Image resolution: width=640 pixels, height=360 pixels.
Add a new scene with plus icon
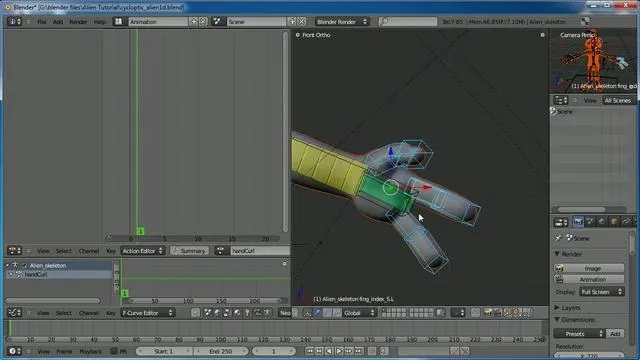(292, 22)
